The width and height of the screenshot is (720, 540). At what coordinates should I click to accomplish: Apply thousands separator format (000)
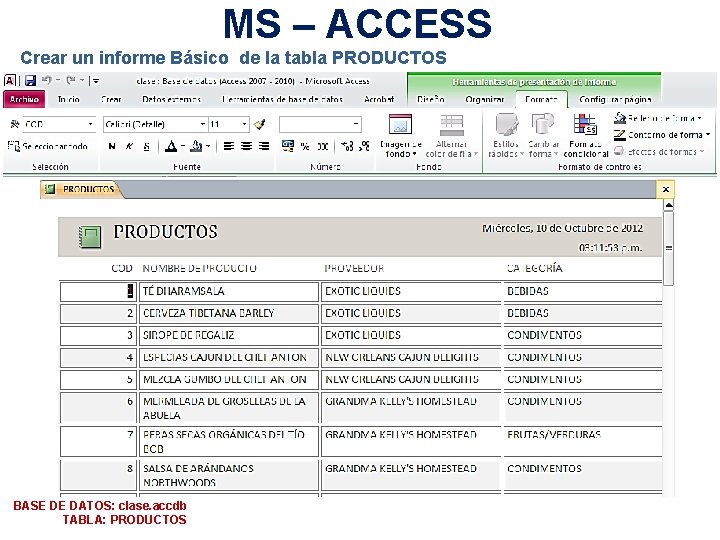323,146
